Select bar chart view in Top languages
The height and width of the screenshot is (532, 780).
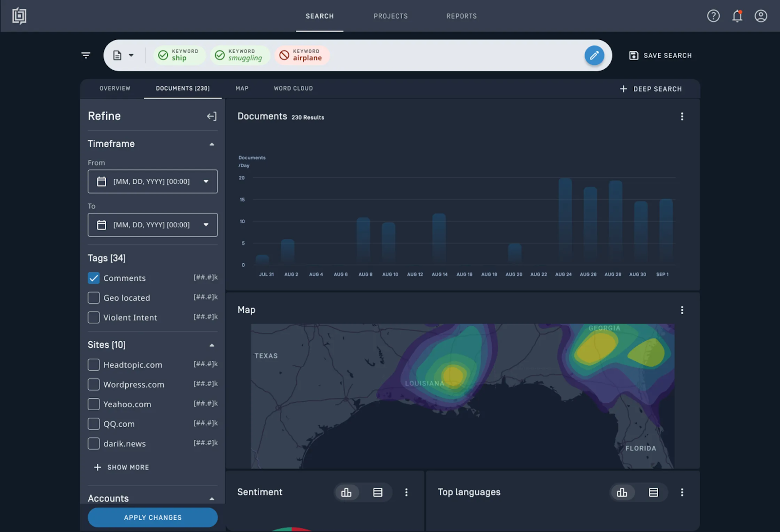622,493
